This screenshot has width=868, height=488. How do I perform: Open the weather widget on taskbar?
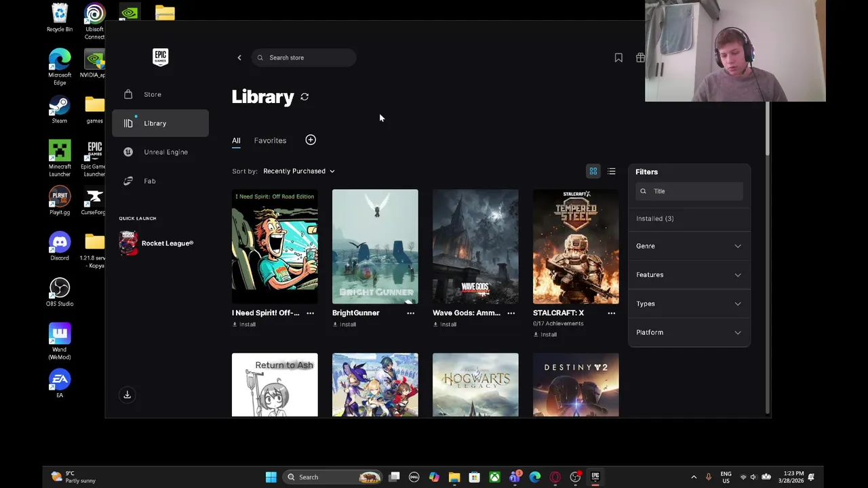(x=73, y=477)
